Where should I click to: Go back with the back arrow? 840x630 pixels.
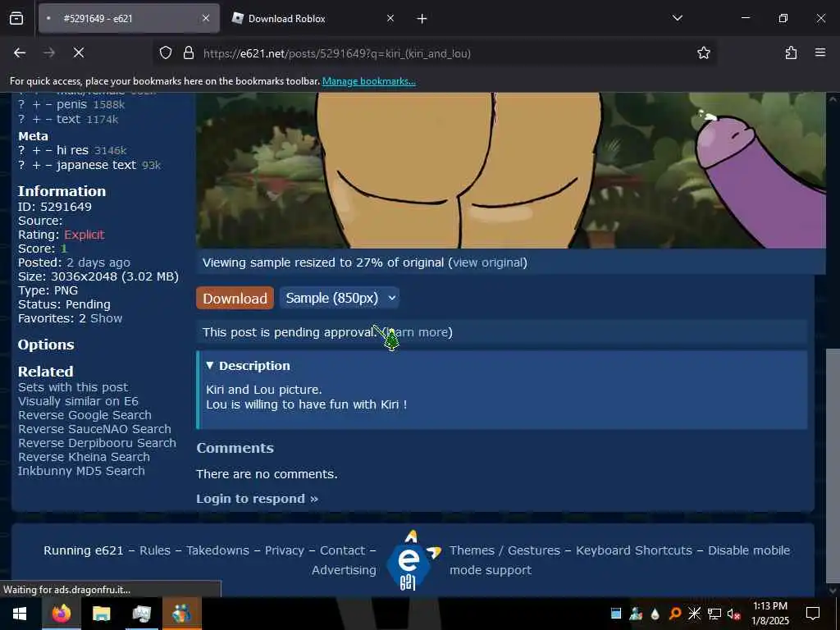[20, 52]
